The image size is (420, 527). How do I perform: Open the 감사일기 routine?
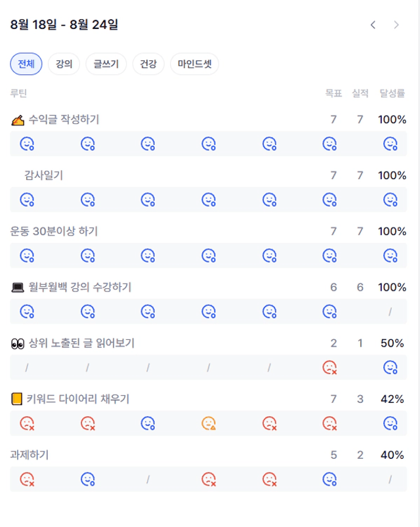(43, 175)
